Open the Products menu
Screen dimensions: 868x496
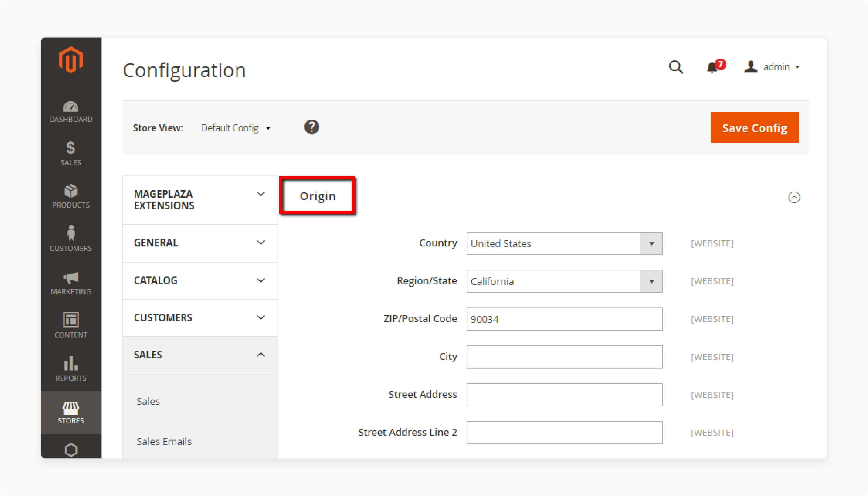click(x=71, y=196)
